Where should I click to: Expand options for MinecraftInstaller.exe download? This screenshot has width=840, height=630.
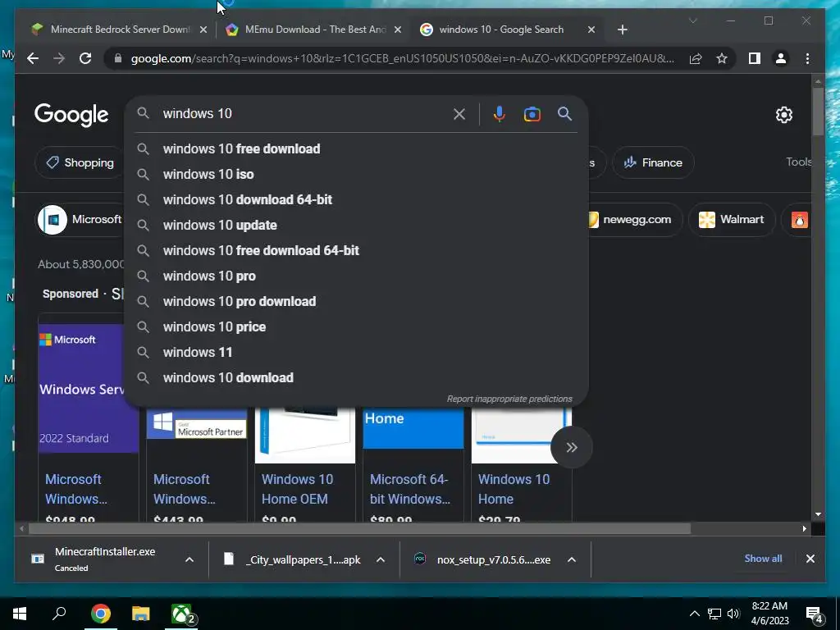pyautogui.click(x=189, y=559)
